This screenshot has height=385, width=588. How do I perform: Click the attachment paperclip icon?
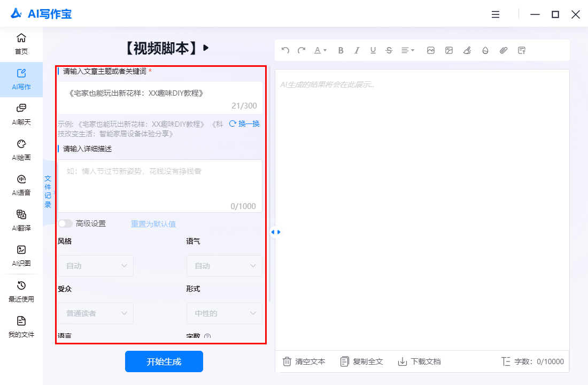pos(504,50)
